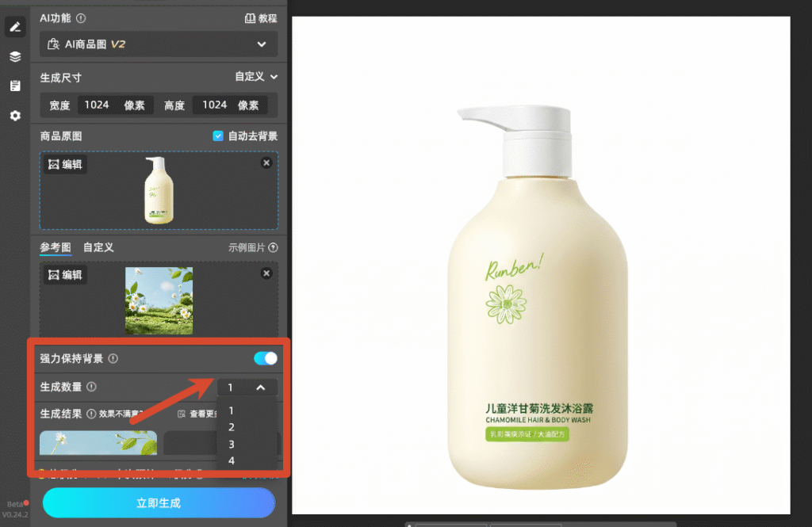Click info icon beside 生成数量
This screenshot has height=527, width=812.
coord(92,387)
